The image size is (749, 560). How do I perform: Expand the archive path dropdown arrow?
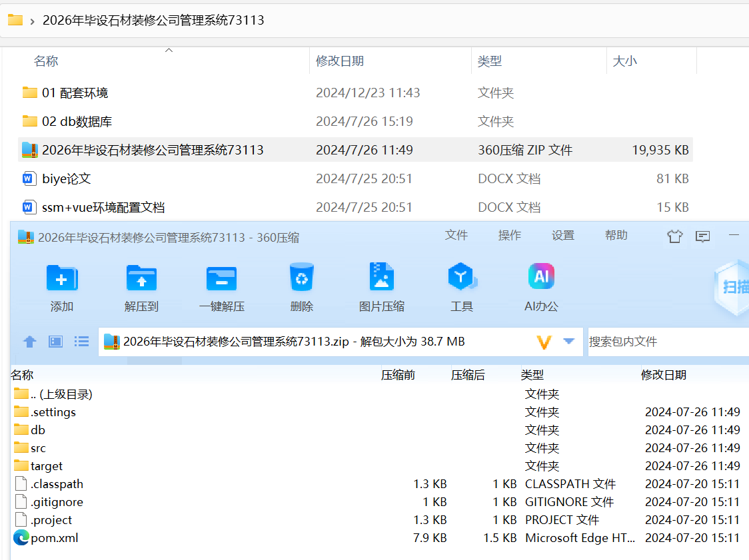point(569,342)
